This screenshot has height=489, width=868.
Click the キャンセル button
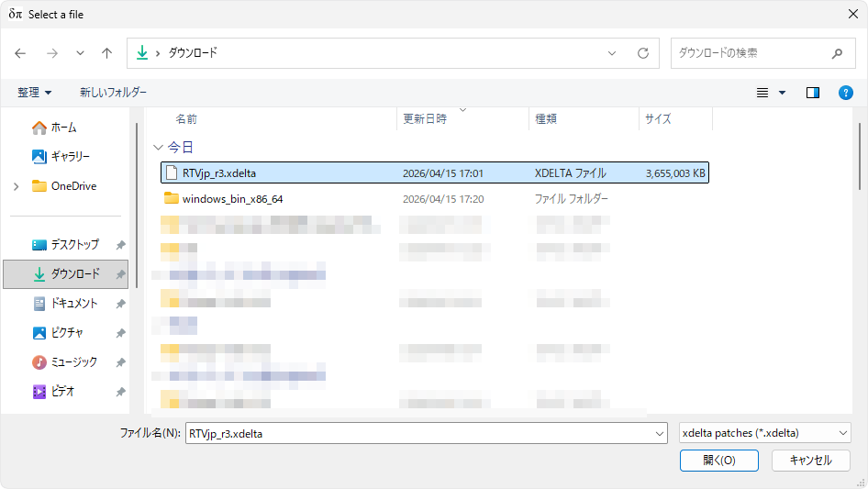[x=810, y=461]
